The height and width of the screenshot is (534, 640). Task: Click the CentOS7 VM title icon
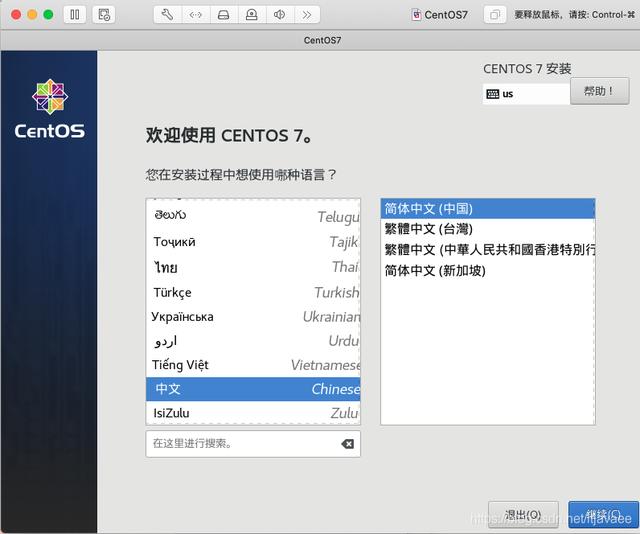tap(416, 15)
